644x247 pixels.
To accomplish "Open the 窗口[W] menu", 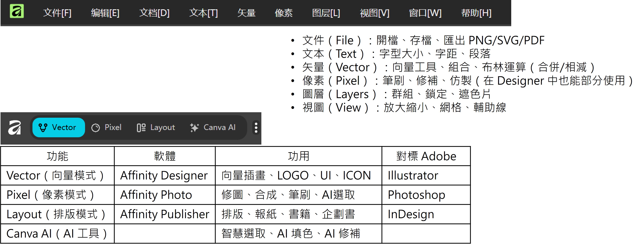I will click(x=425, y=13).
